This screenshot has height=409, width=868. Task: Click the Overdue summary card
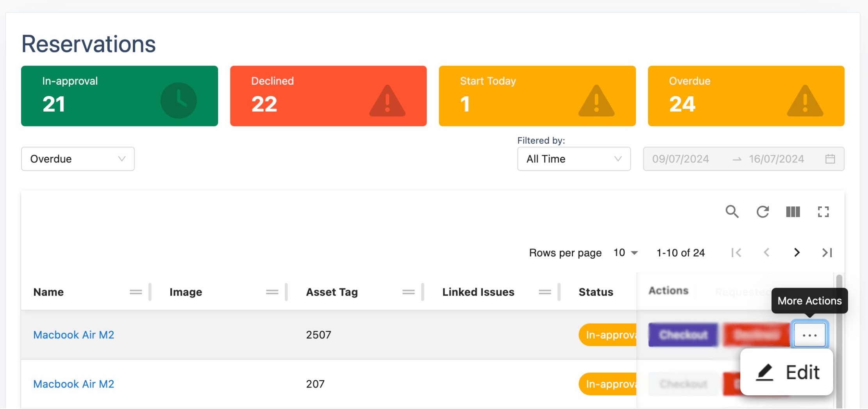click(746, 96)
